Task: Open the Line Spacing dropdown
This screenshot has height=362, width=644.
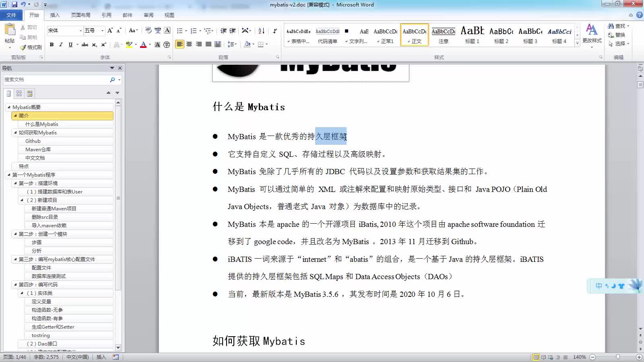Action: pyautogui.click(x=232, y=44)
